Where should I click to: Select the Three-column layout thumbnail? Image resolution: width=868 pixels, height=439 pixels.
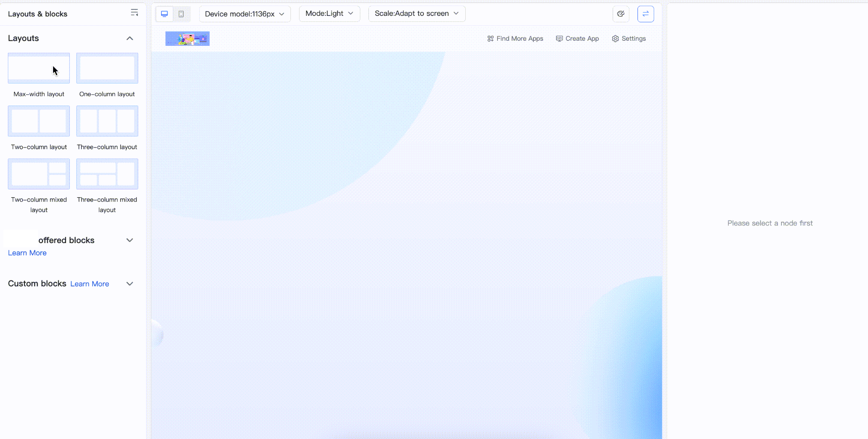pos(107,121)
